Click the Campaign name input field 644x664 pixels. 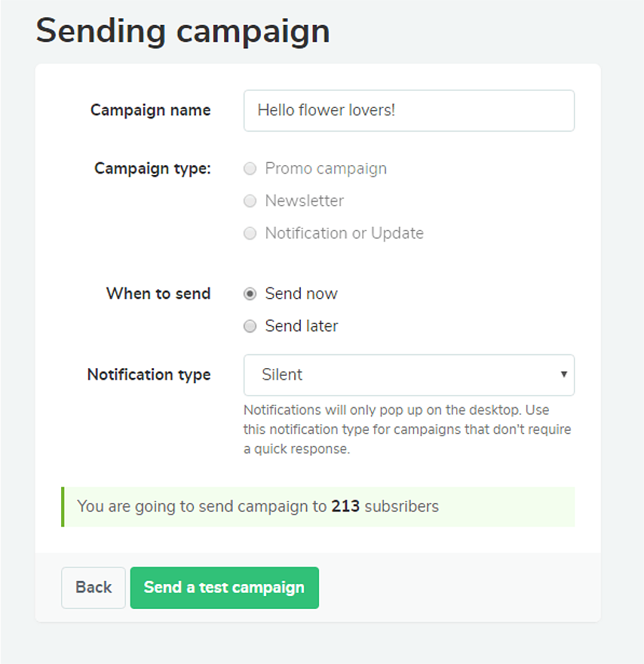[408, 110]
